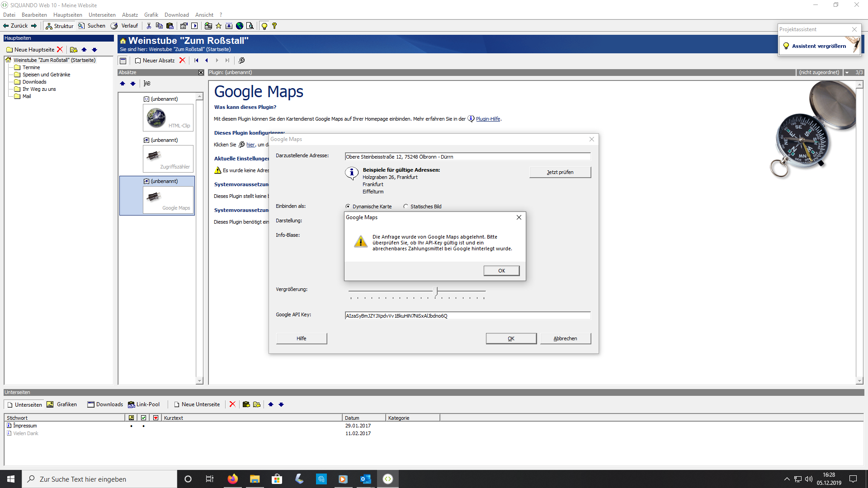Open the Hauptseiten menu
The width and height of the screenshot is (868, 488).
(67, 15)
